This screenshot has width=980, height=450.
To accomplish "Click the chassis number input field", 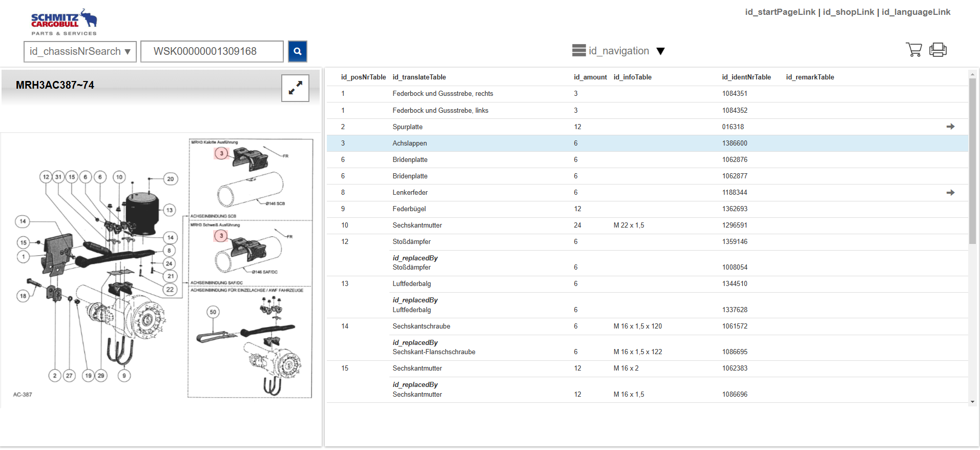I will 212,51.
